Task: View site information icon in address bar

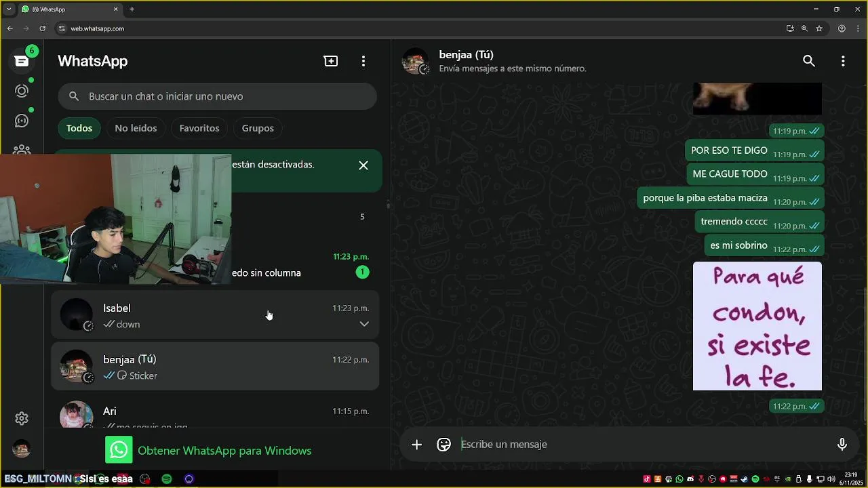Action: tap(62, 28)
